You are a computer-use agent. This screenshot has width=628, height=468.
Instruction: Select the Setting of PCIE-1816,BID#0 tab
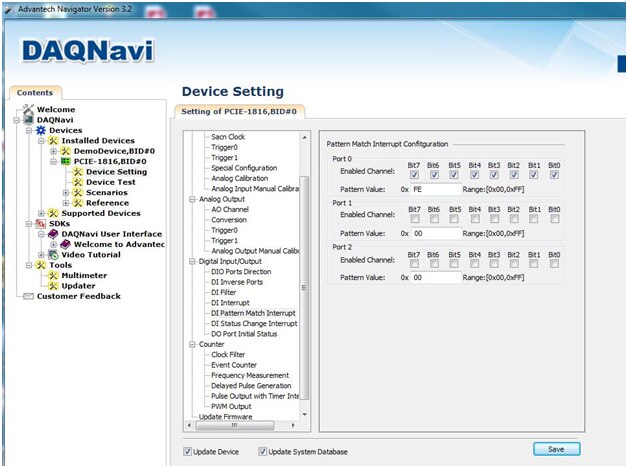(239, 112)
